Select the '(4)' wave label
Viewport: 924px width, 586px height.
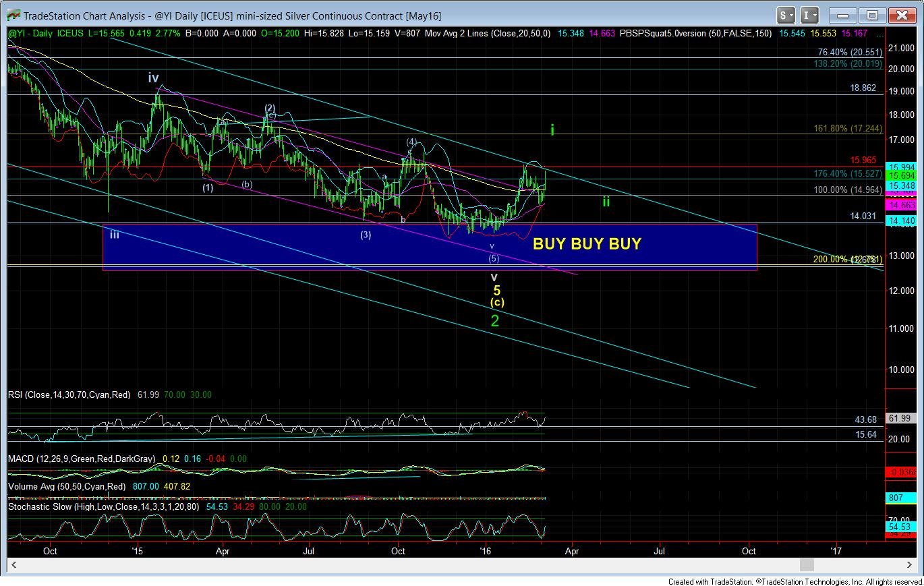pos(412,142)
